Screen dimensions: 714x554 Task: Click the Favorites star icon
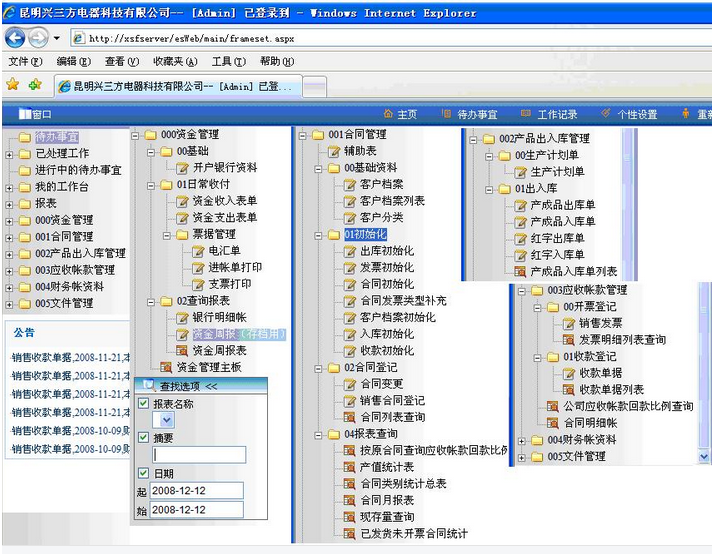(x=13, y=84)
